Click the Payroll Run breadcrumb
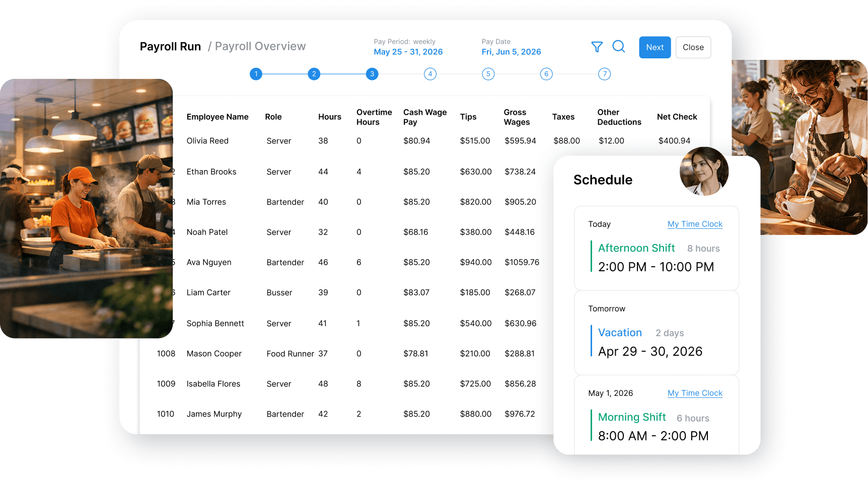This screenshot has height=485, width=868. click(x=170, y=46)
